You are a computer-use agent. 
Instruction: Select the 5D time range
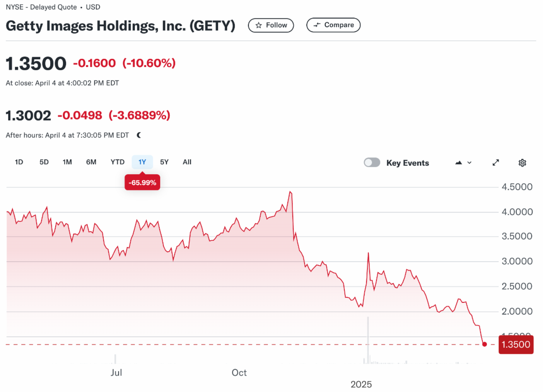pos(44,162)
